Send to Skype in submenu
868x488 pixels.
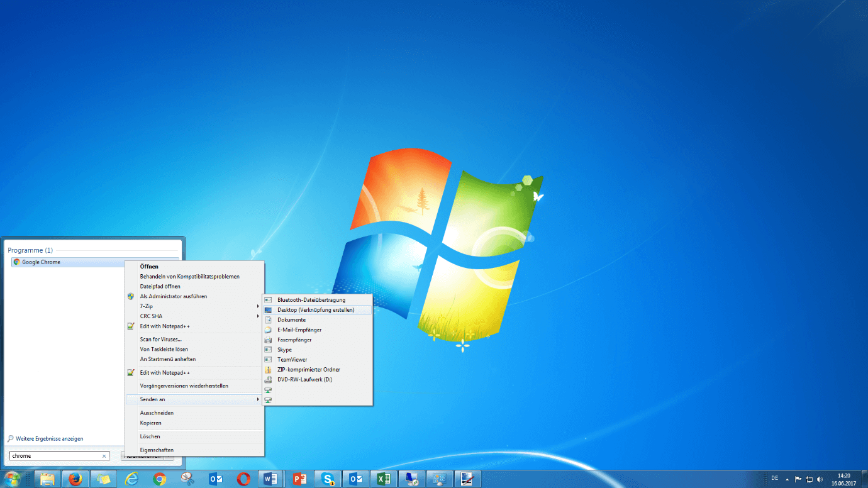pyautogui.click(x=318, y=350)
